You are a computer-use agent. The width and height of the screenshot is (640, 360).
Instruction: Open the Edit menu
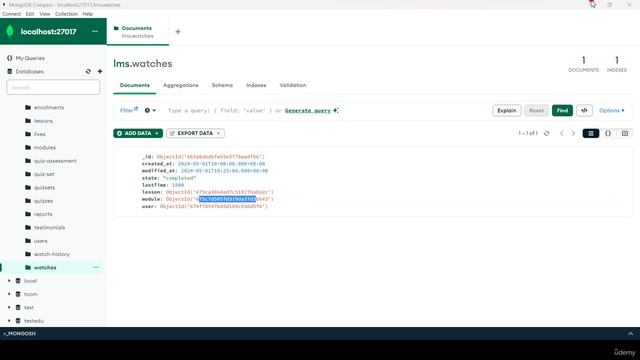tap(30, 14)
